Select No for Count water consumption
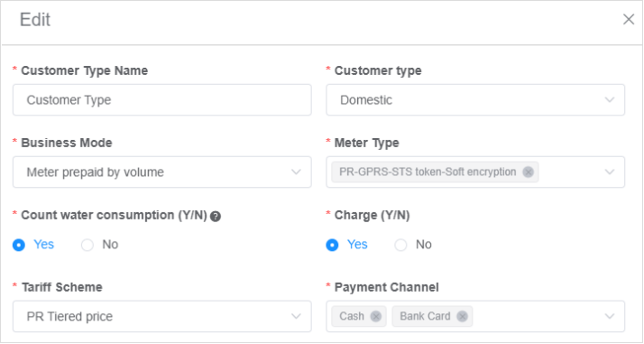The width and height of the screenshot is (644, 344). (x=87, y=245)
